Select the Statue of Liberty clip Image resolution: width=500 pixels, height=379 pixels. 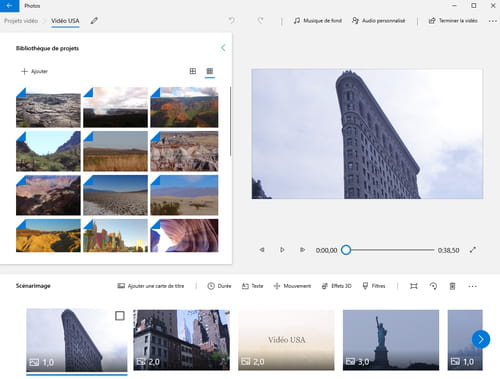[x=391, y=340]
